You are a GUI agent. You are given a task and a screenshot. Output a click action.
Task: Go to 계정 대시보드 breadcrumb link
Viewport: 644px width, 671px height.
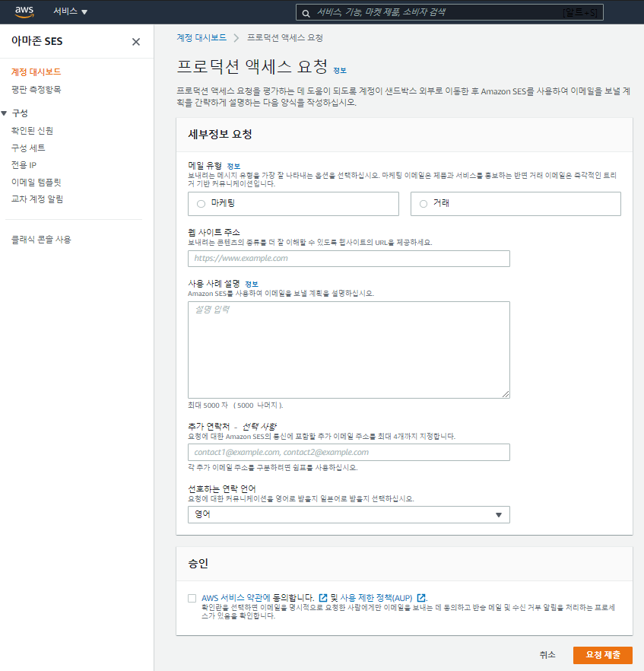click(x=201, y=38)
